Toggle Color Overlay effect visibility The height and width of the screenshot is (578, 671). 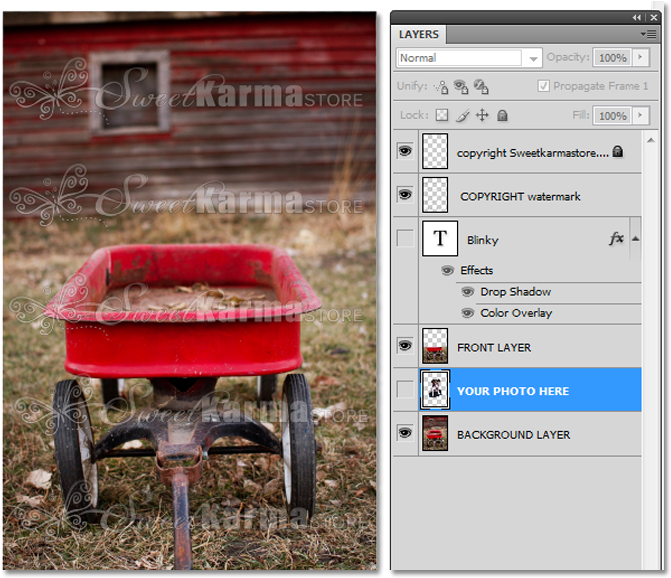click(x=467, y=313)
